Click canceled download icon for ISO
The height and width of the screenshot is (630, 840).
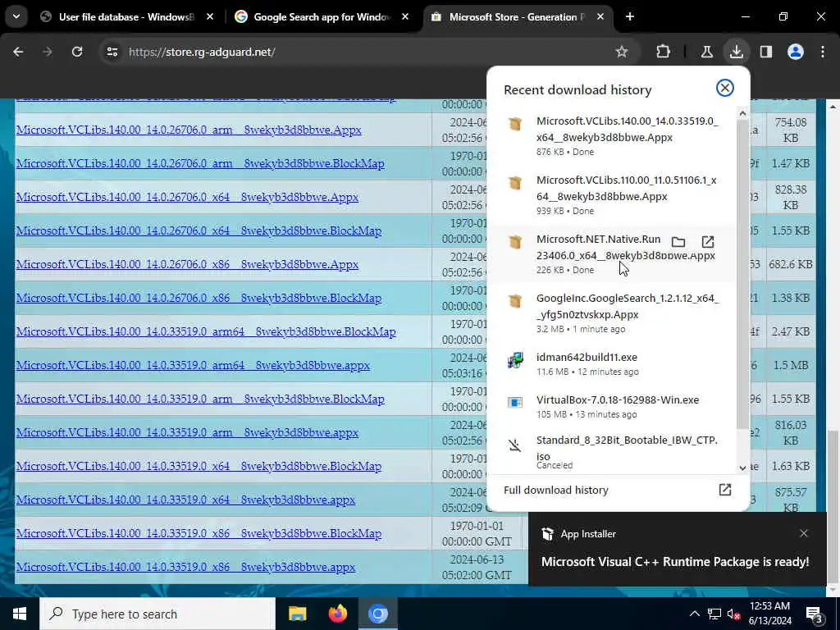(x=515, y=445)
